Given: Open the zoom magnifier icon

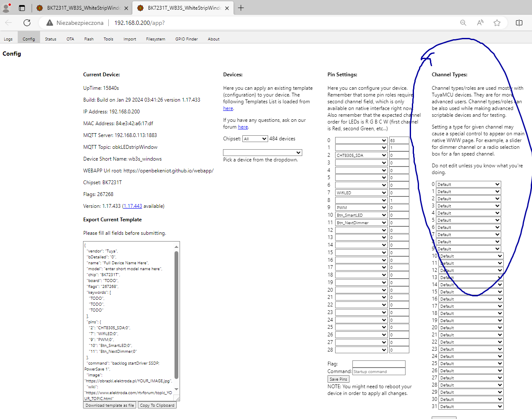Looking at the screenshot, I should [x=463, y=23].
